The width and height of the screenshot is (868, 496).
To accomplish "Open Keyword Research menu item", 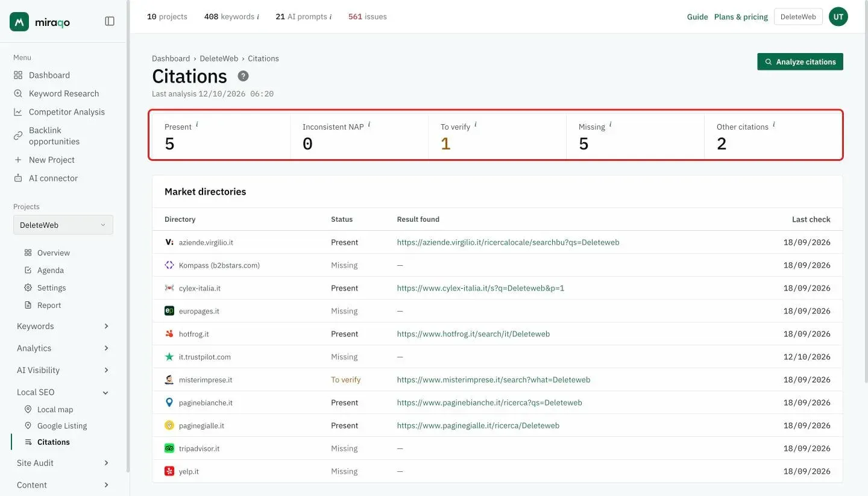I will click(x=63, y=93).
